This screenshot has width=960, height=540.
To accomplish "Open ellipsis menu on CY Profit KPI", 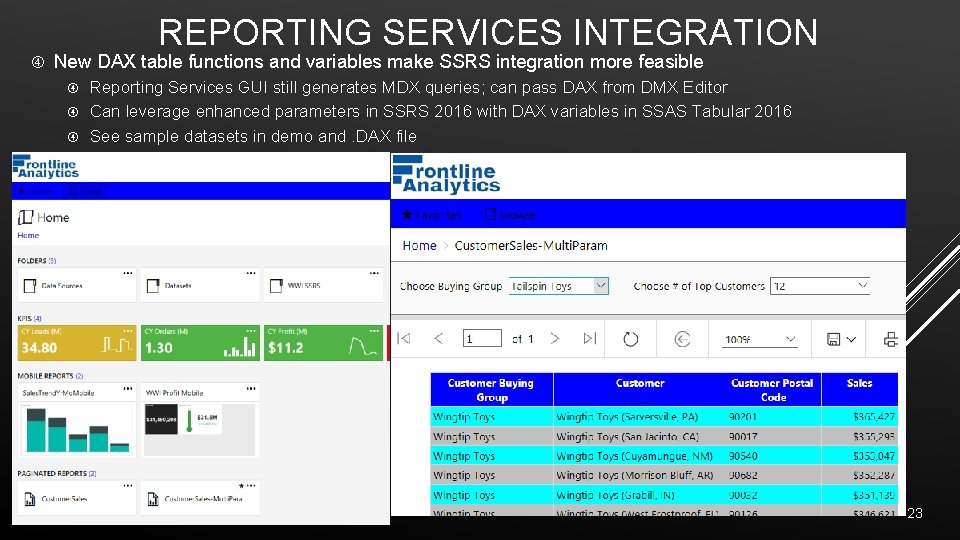I will point(374,331).
